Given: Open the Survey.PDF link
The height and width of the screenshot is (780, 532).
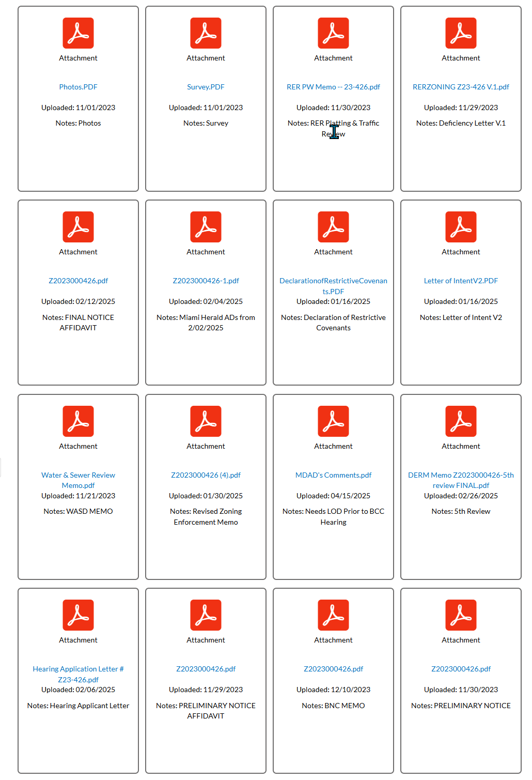Looking at the screenshot, I should click(206, 87).
